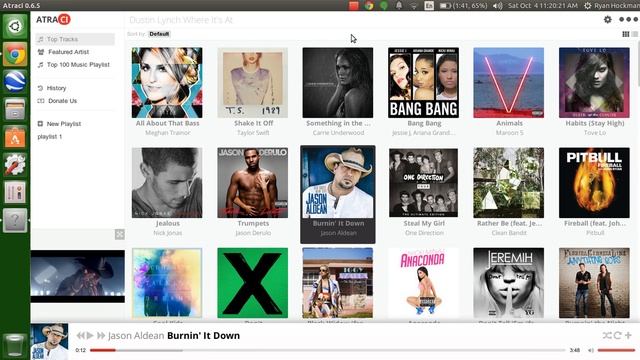Play All About That Bass album cover

167,83
